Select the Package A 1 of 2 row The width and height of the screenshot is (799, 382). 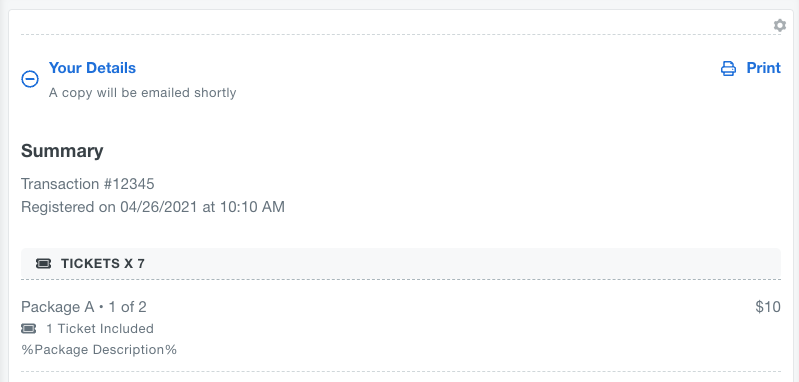[x=401, y=307]
